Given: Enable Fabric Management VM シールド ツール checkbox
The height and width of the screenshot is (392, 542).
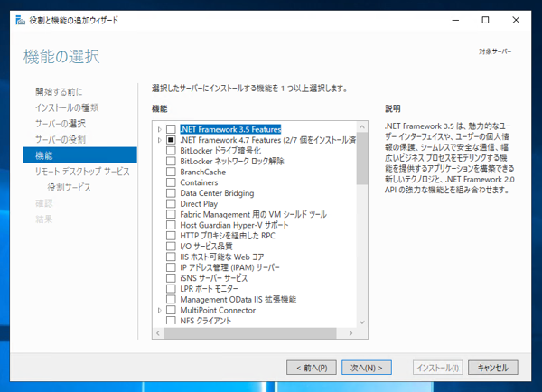Looking at the screenshot, I should (171, 214).
